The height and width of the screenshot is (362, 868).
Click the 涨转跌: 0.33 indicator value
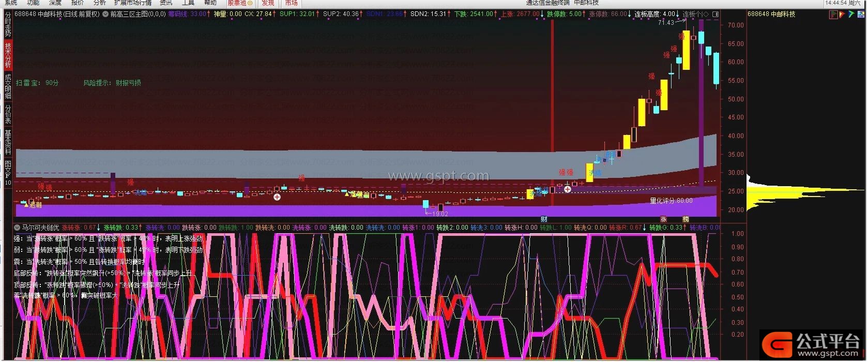pyautogui.click(x=121, y=228)
